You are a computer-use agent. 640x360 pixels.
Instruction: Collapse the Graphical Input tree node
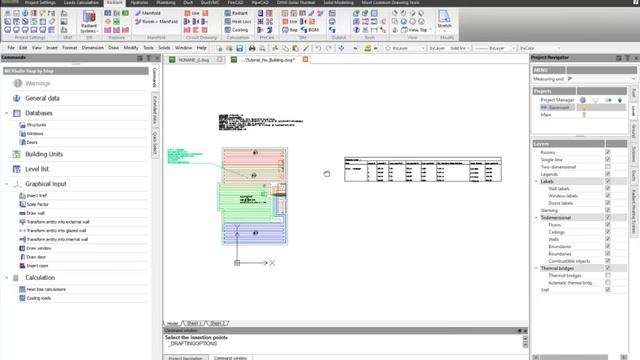click(7, 184)
